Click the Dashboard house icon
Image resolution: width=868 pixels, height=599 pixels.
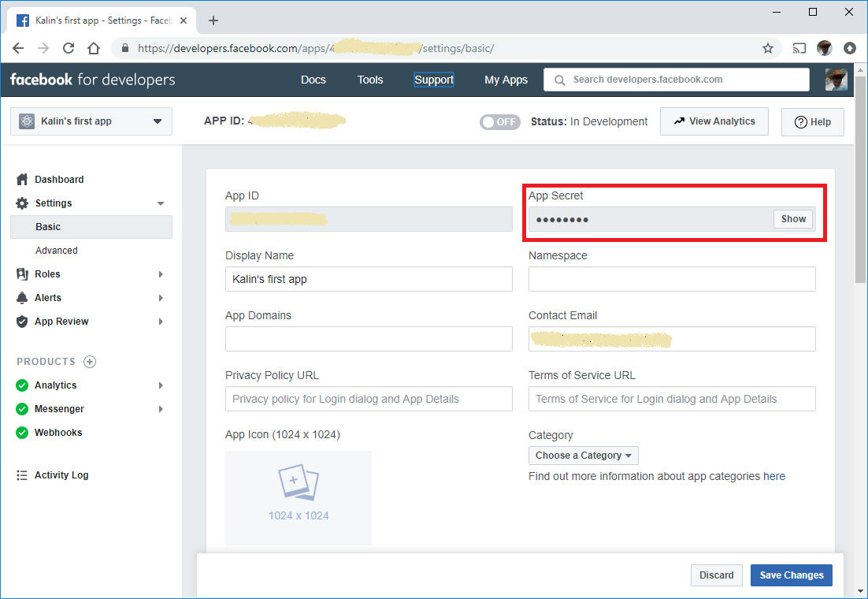coord(22,180)
